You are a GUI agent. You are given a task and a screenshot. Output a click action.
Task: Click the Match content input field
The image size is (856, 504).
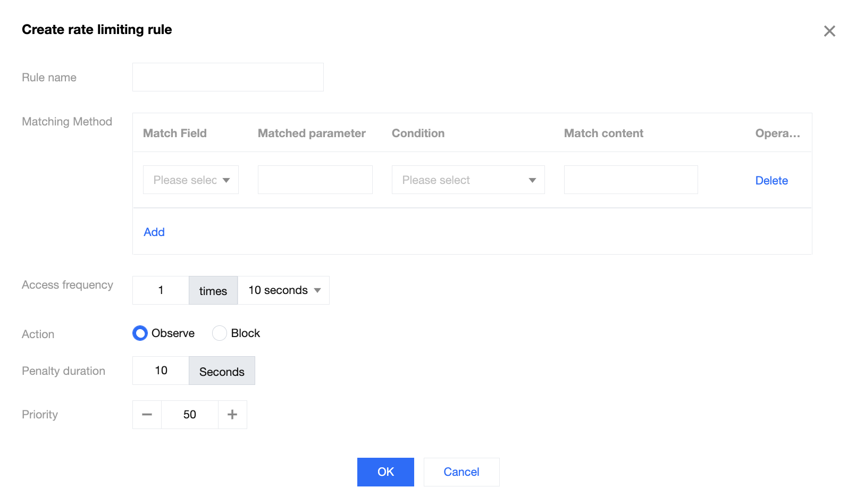coord(631,180)
